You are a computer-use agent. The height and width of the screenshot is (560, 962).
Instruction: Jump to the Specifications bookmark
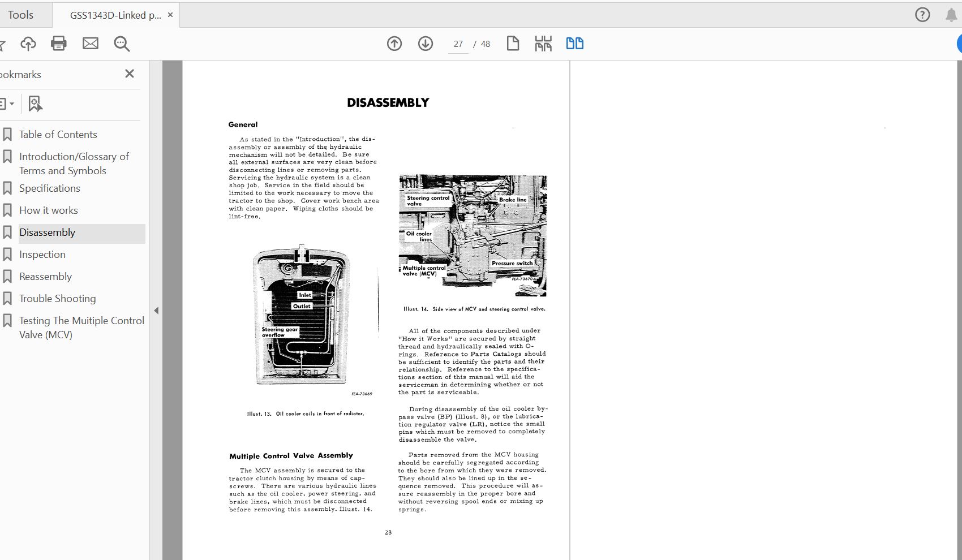[x=50, y=188]
